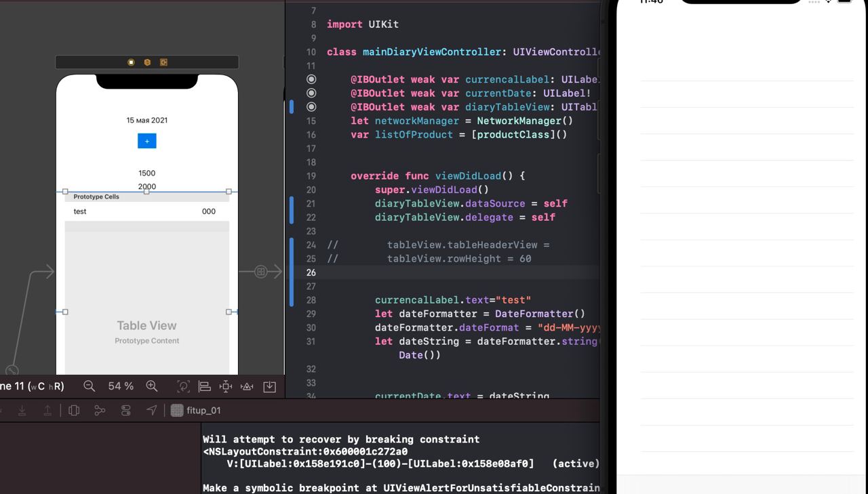Click the "test" string literal in code
This screenshot has height=494, width=868.
(x=513, y=300)
